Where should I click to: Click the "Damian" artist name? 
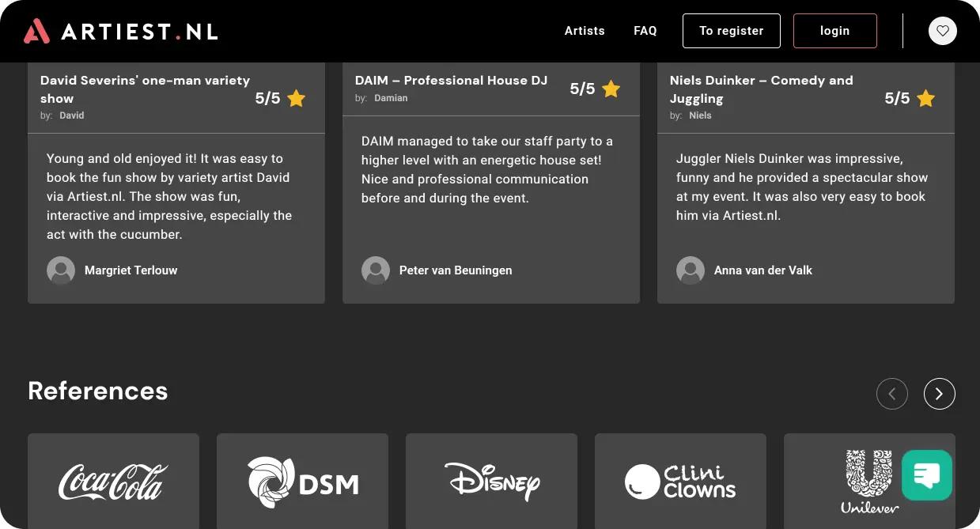click(x=391, y=98)
